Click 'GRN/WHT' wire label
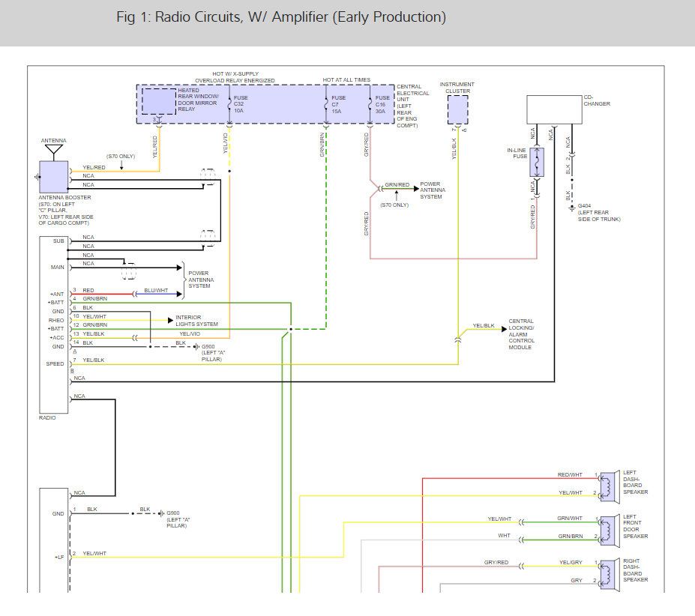 click(570, 518)
